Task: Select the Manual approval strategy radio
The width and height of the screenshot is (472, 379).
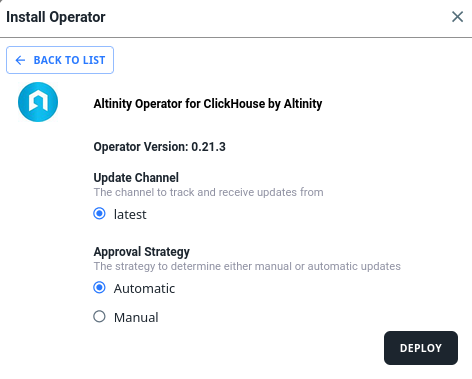Action: (99, 317)
